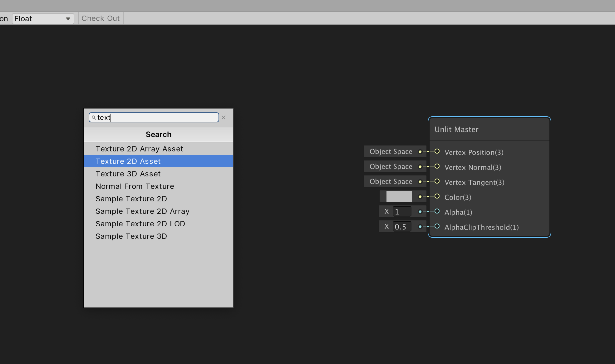Click Vertex Tangent input port circle
615x364 pixels.
(x=437, y=181)
